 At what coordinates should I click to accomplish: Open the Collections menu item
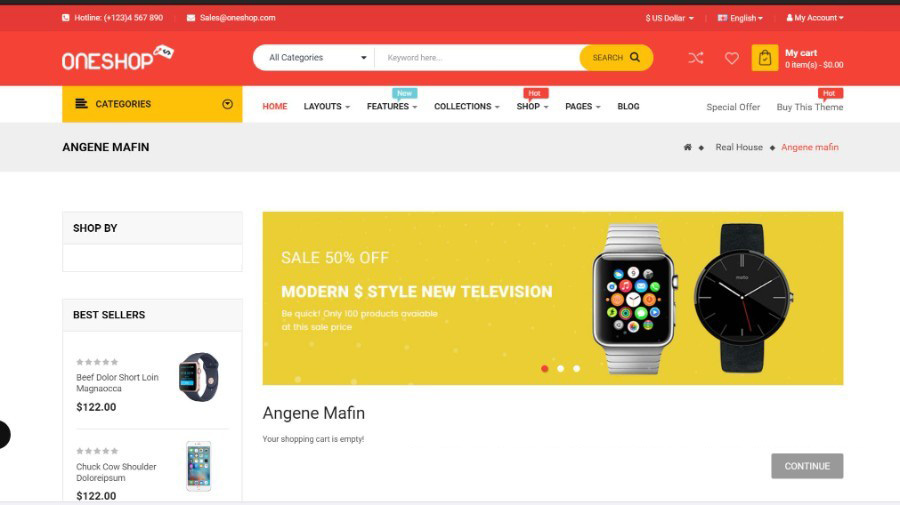coord(467,106)
